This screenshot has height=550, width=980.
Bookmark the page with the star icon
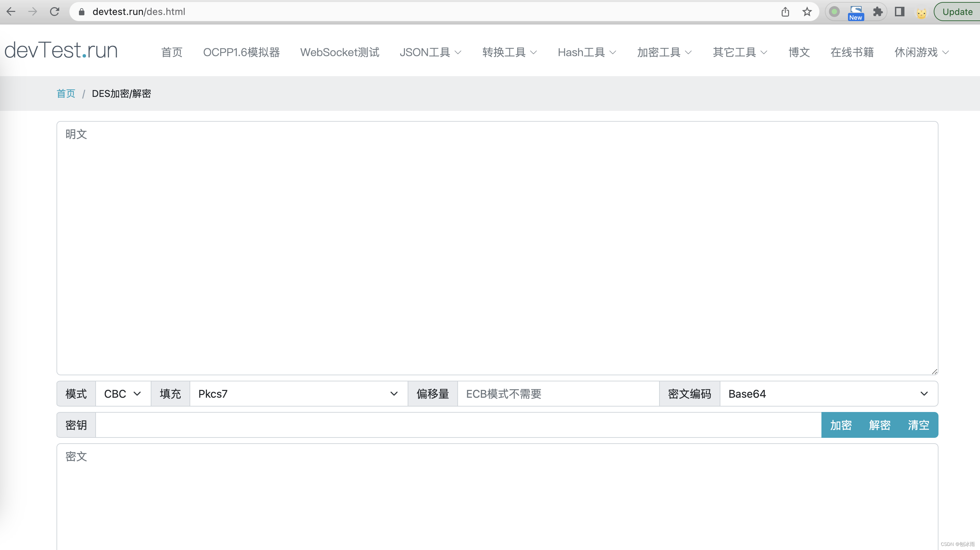click(806, 12)
